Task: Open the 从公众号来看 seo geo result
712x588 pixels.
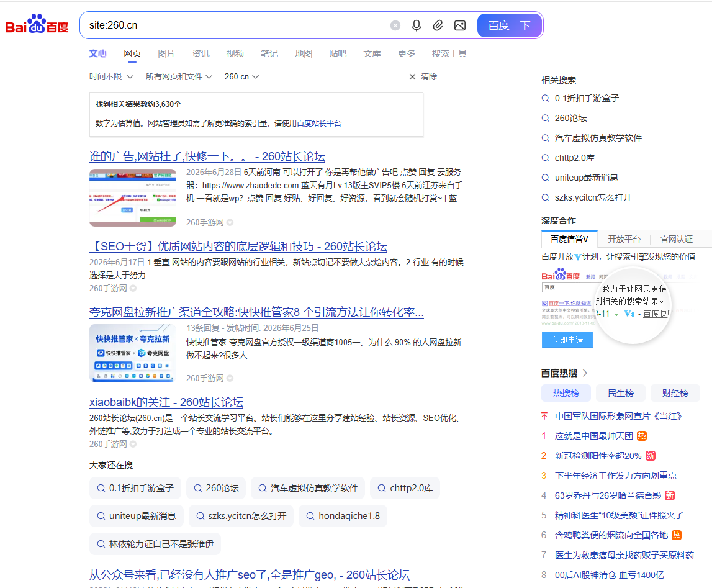Action: pyautogui.click(x=250, y=575)
